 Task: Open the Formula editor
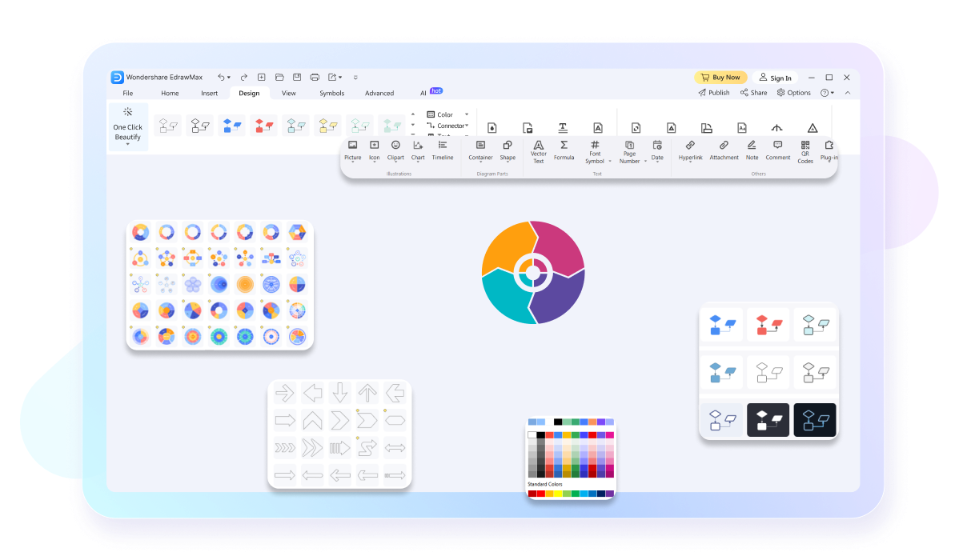pos(564,150)
